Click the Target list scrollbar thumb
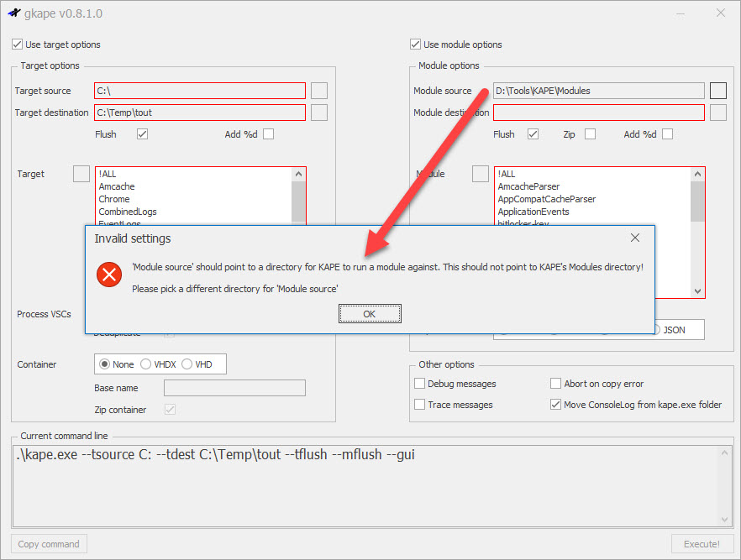 tap(298, 201)
